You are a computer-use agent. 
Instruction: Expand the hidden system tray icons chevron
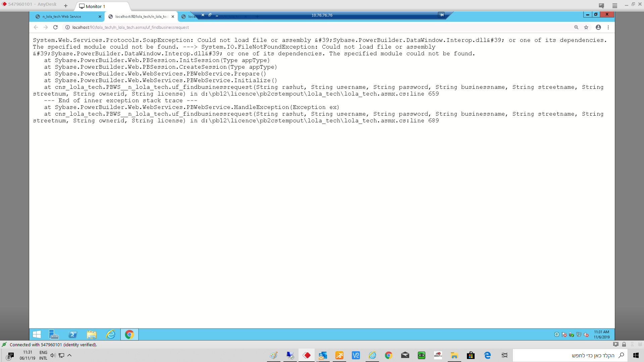click(x=69, y=355)
